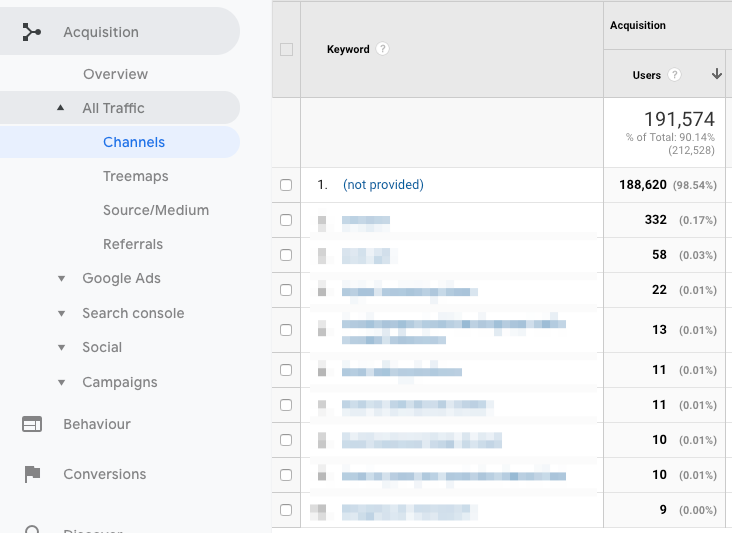
Task: Open the Source/Medium report
Action: coord(156,210)
